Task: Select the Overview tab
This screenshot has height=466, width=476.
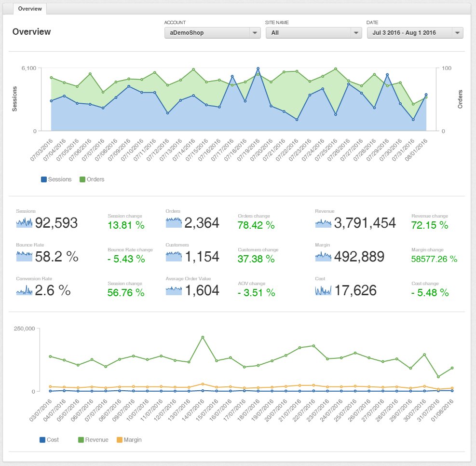Action: tap(30, 9)
